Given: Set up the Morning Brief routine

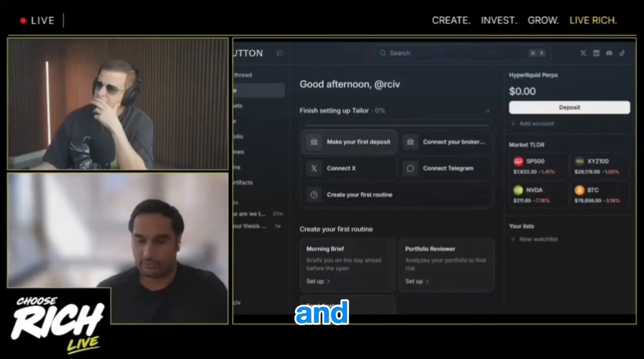Looking at the screenshot, I should click(x=318, y=281).
